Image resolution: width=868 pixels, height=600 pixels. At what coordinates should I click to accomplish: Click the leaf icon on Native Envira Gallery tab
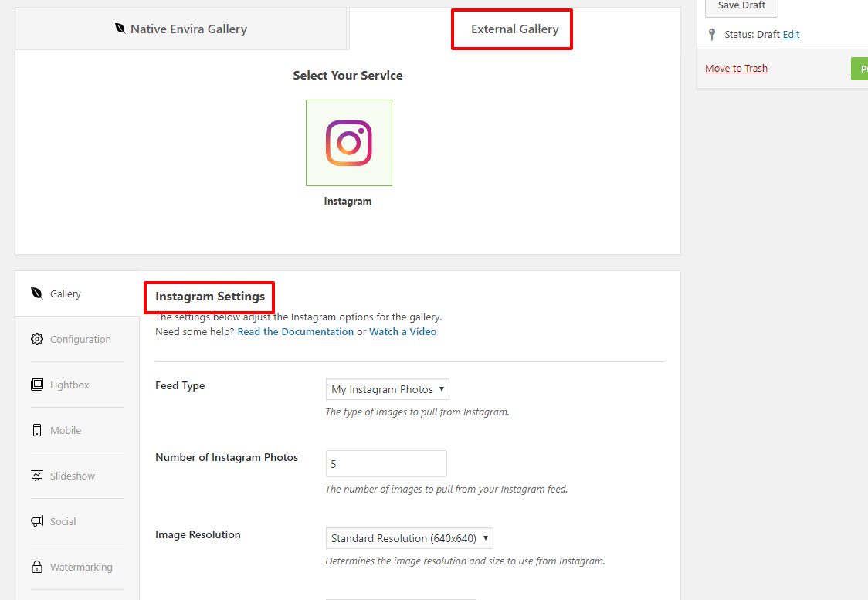[120, 29]
